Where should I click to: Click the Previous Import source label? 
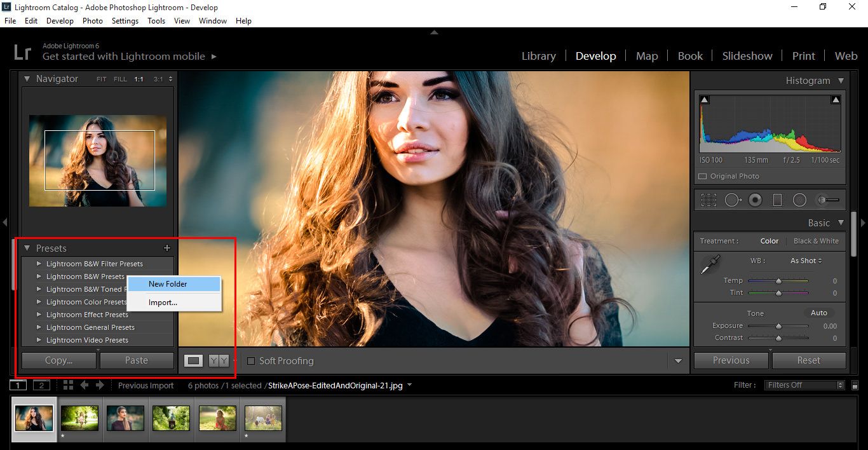(x=146, y=385)
